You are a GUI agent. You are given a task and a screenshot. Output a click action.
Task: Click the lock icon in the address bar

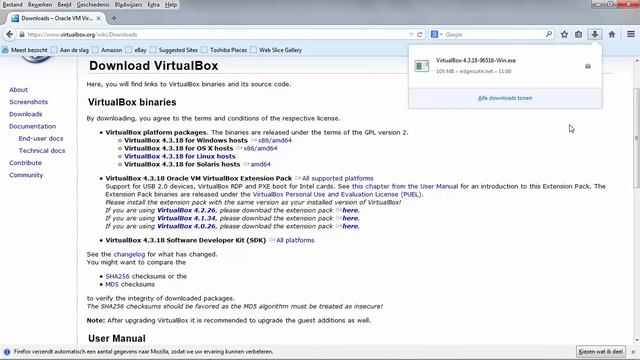[22, 35]
